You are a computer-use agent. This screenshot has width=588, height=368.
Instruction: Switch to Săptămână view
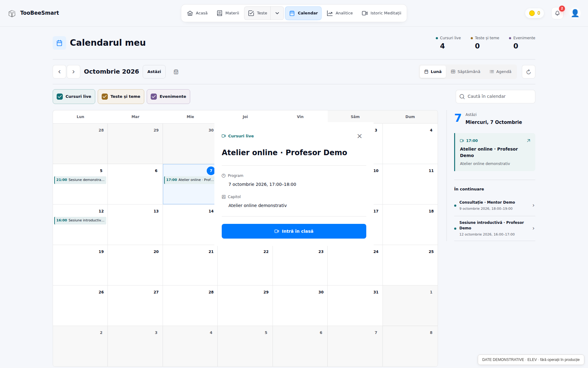[466, 72]
